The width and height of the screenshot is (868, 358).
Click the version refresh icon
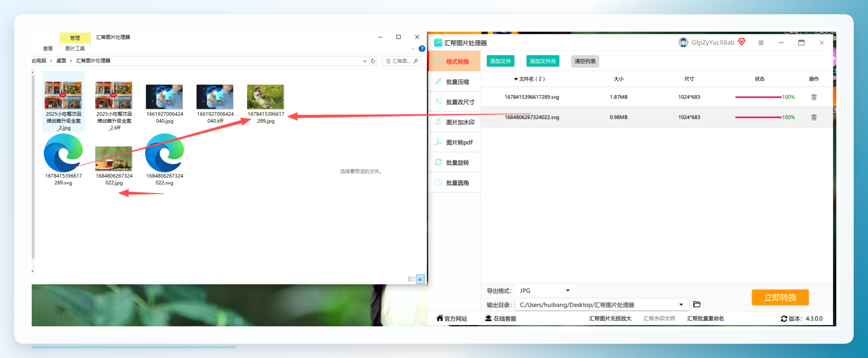click(x=784, y=319)
